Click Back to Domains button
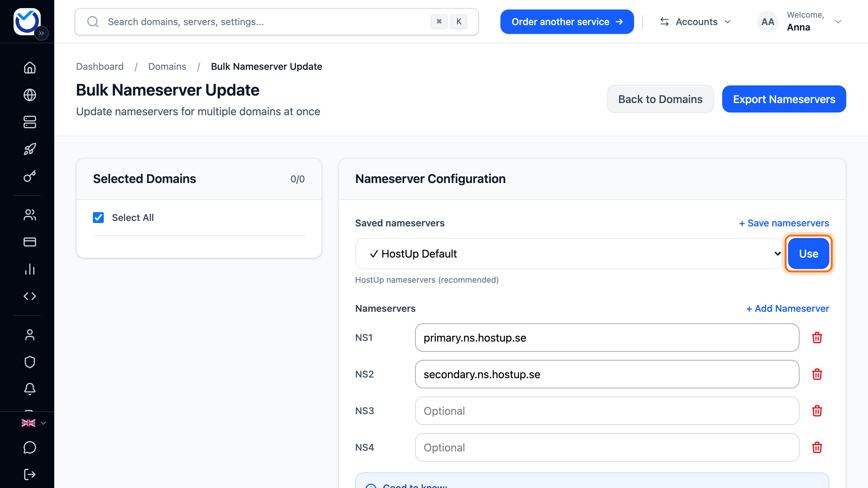 click(660, 99)
